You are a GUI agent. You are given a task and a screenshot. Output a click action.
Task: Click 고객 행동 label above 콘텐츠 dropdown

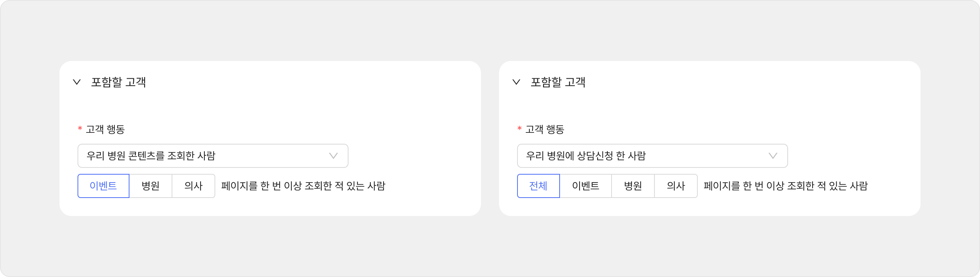point(105,129)
